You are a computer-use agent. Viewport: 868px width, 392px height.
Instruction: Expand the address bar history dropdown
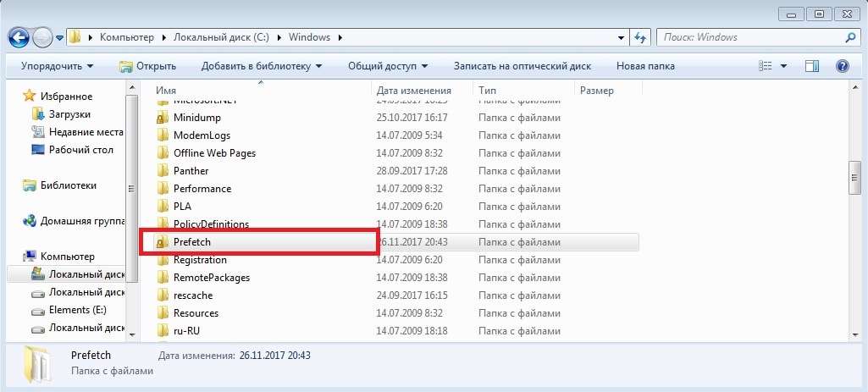621,37
